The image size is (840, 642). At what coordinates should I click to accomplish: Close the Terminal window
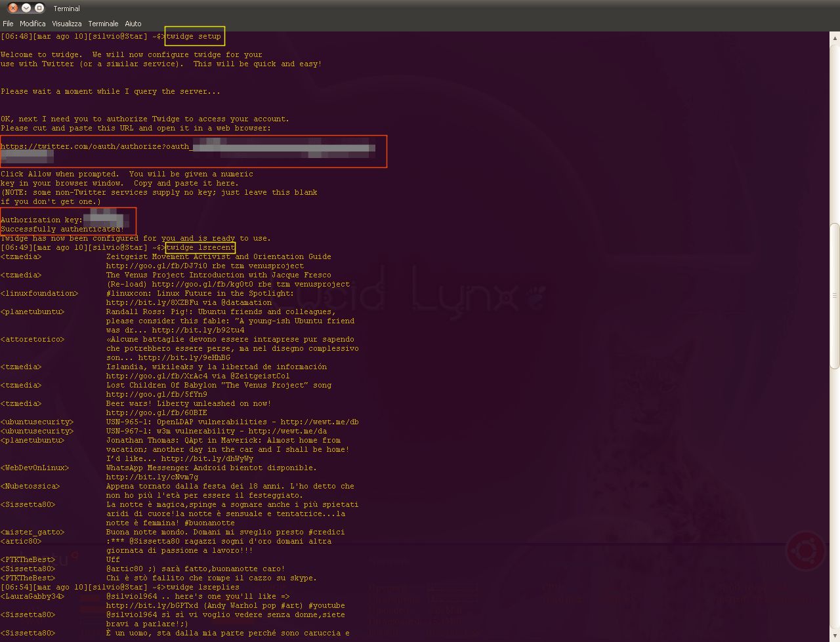(13, 8)
